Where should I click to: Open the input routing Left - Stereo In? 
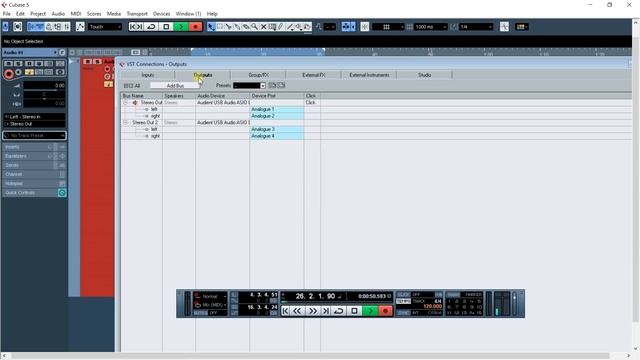click(x=34, y=117)
